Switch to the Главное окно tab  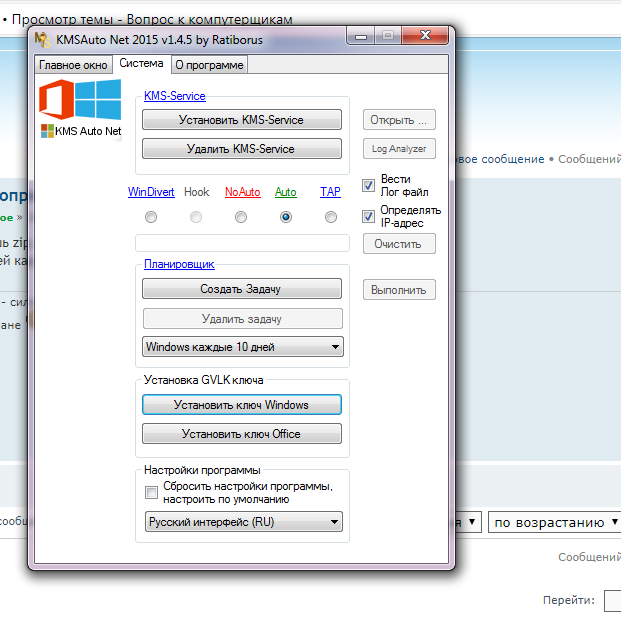click(73, 65)
